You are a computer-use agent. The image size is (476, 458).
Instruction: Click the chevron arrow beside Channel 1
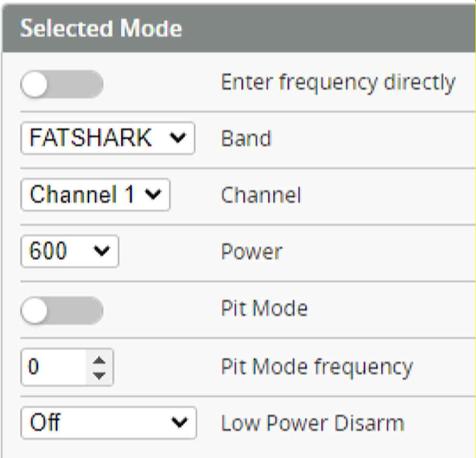153,195
